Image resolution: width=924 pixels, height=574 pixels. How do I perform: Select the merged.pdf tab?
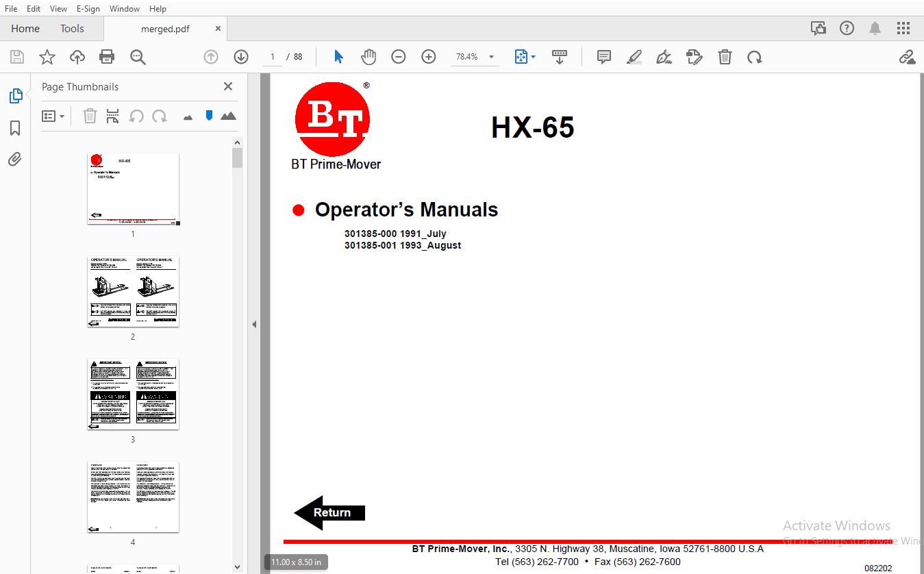165,29
